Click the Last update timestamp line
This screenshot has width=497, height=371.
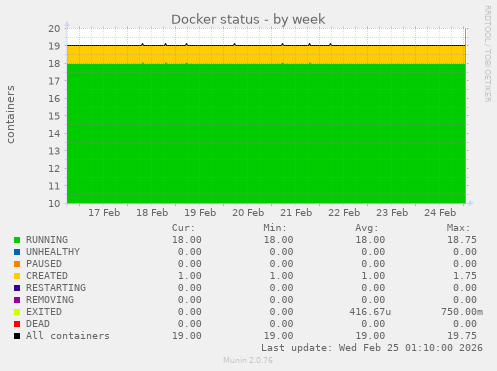click(372, 348)
